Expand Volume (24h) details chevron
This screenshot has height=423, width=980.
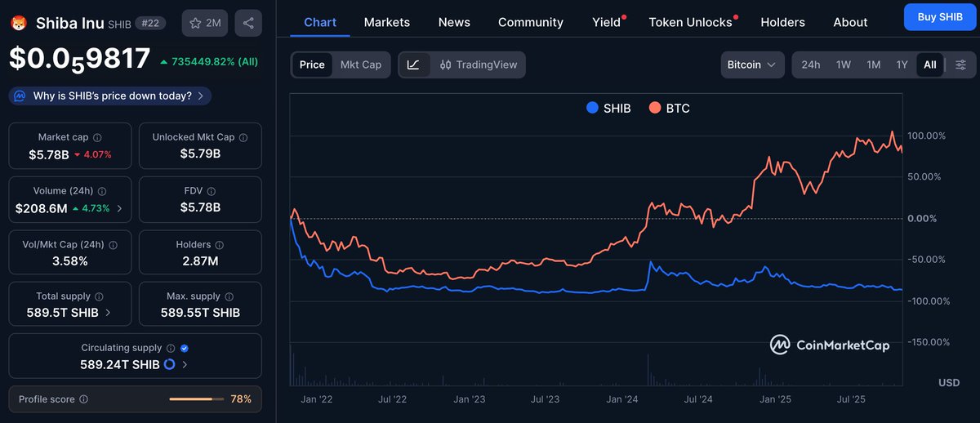[120, 208]
